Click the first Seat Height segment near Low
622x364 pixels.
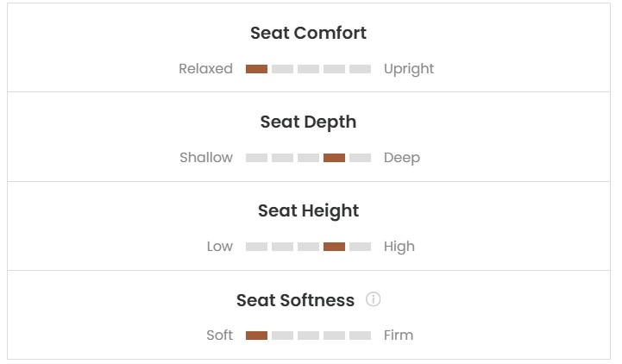click(x=256, y=247)
